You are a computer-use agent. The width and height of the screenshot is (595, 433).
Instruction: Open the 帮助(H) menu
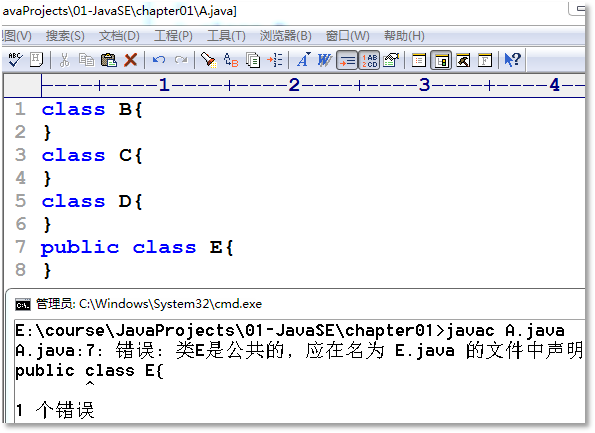tap(404, 36)
